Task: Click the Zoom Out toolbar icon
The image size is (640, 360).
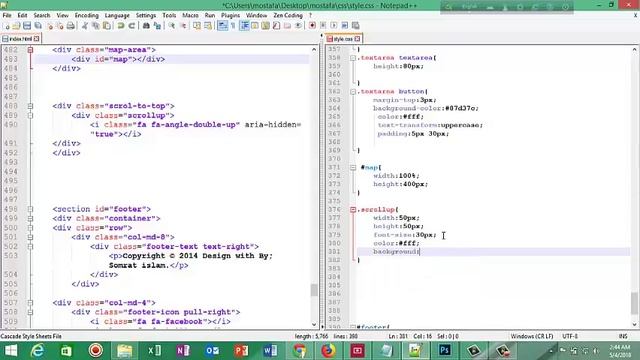Action: point(183,26)
